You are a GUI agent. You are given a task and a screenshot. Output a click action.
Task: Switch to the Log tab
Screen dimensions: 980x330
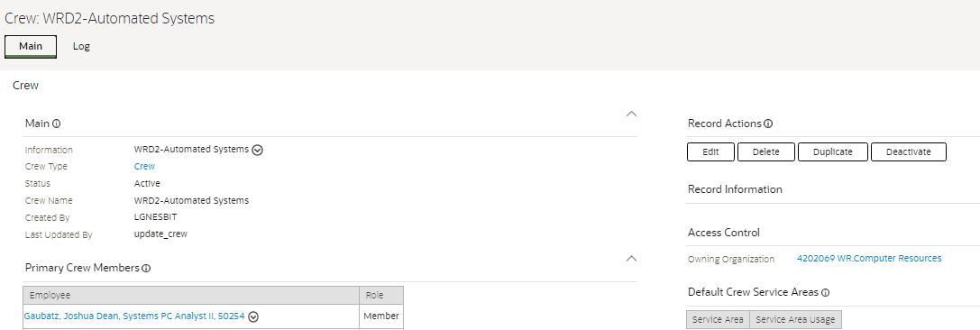(x=81, y=46)
